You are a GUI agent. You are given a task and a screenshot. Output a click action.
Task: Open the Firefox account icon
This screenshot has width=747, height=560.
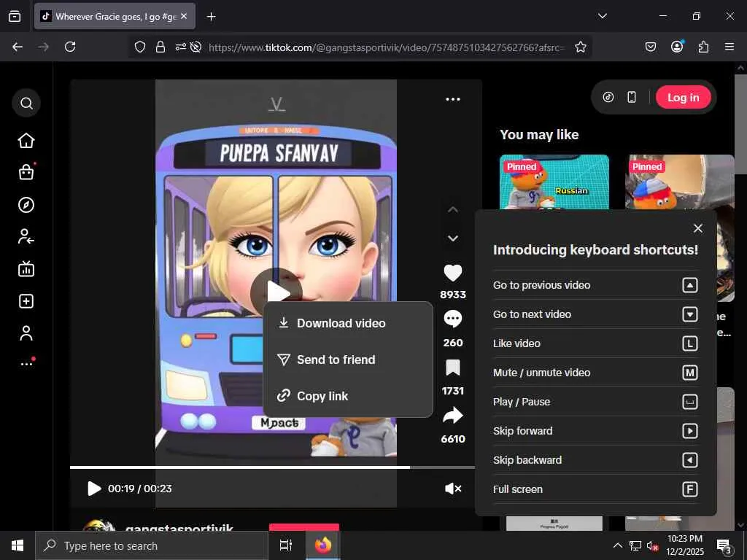[677, 47]
